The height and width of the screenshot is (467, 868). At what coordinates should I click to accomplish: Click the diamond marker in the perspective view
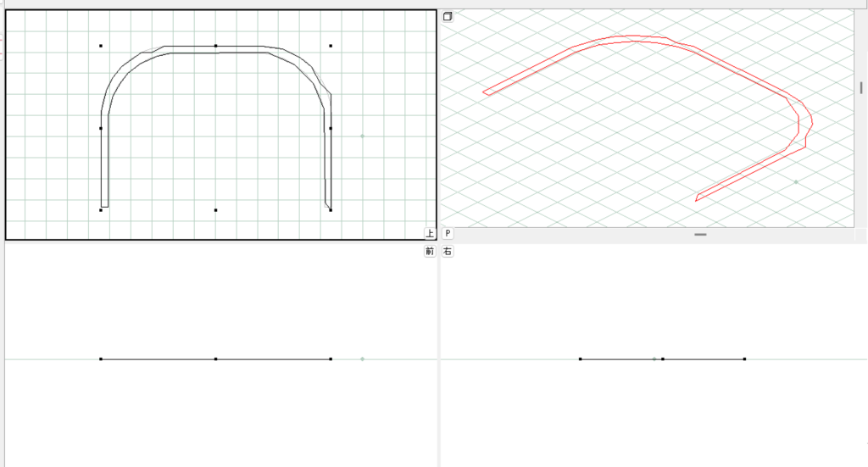click(x=796, y=182)
